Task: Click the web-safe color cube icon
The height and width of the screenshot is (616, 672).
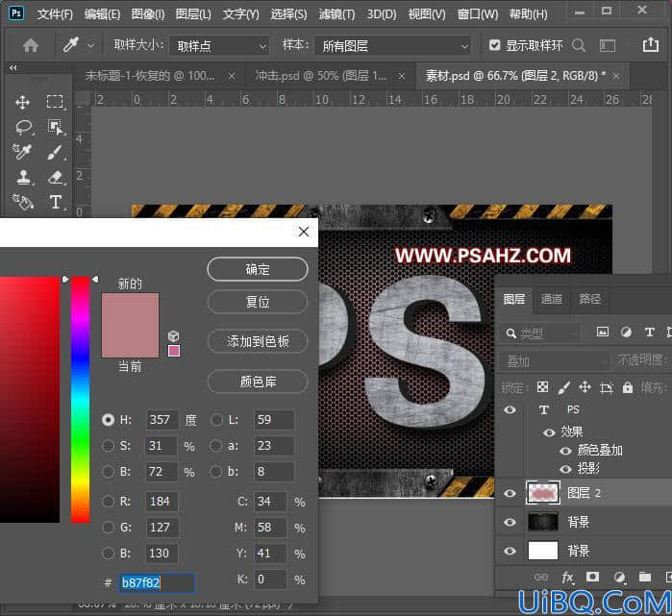Action: (x=174, y=335)
